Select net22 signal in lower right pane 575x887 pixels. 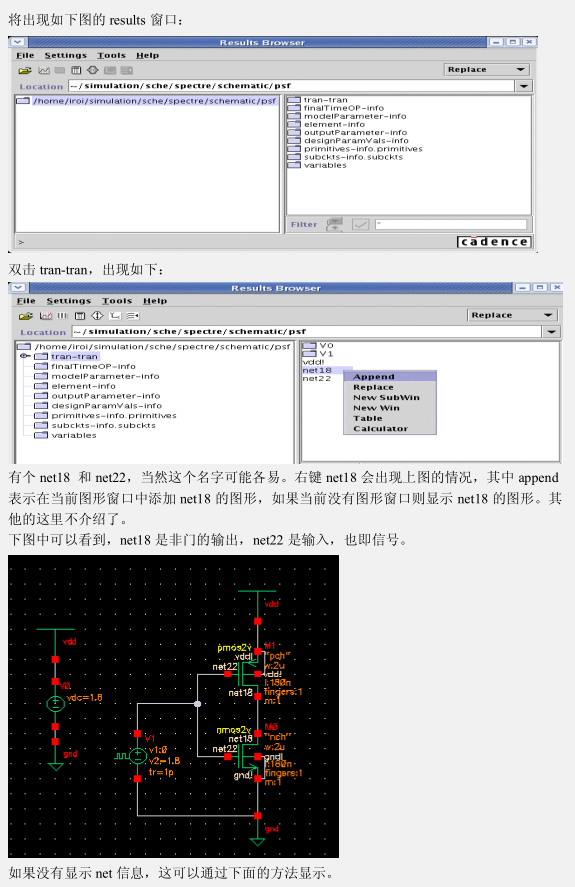coord(317,378)
